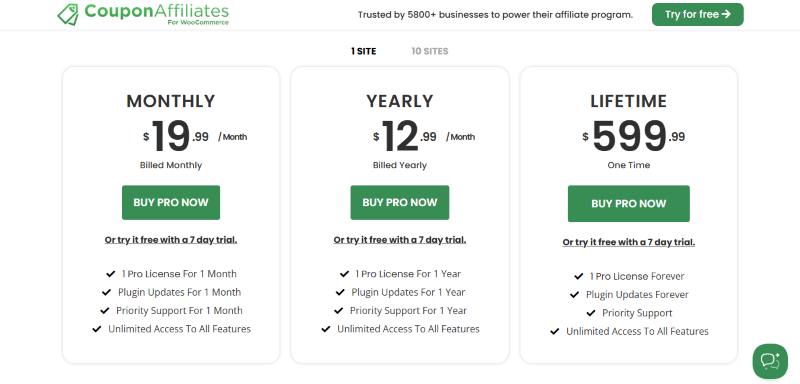Open 7 day trial link under Yearly plan

399,240
